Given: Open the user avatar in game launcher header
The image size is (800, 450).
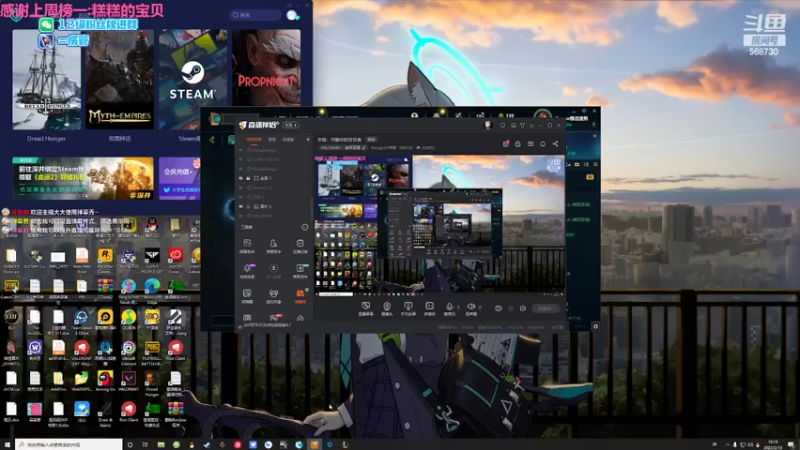Looking at the screenshot, I should (x=292, y=15).
